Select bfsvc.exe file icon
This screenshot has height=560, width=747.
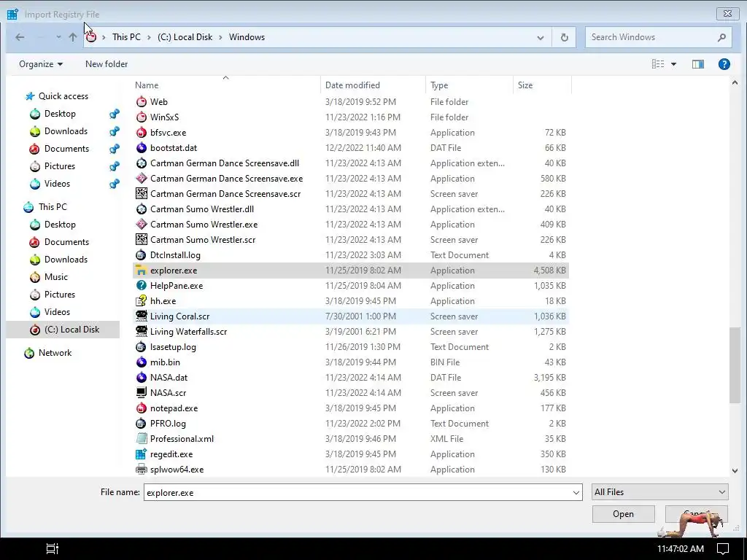[x=142, y=133]
